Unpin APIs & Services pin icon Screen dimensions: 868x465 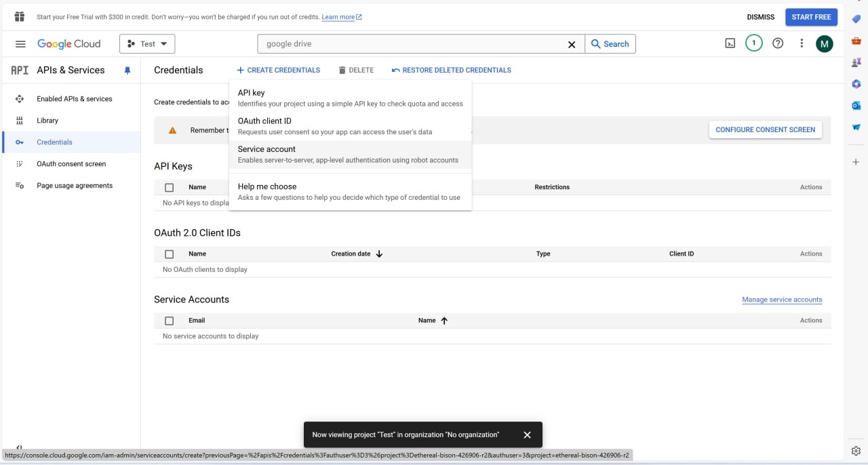click(x=127, y=70)
